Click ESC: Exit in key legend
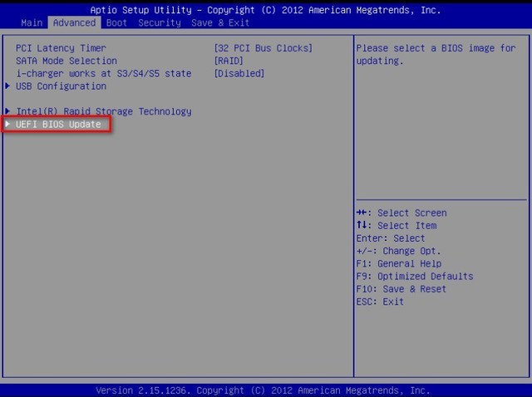The height and width of the screenshot is (397, 532). point(380,301)
